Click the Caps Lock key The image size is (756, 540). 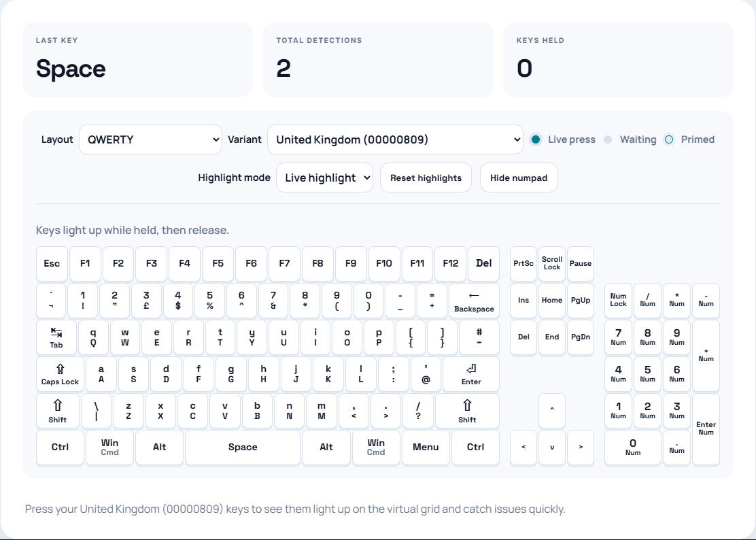click(61, 374)
